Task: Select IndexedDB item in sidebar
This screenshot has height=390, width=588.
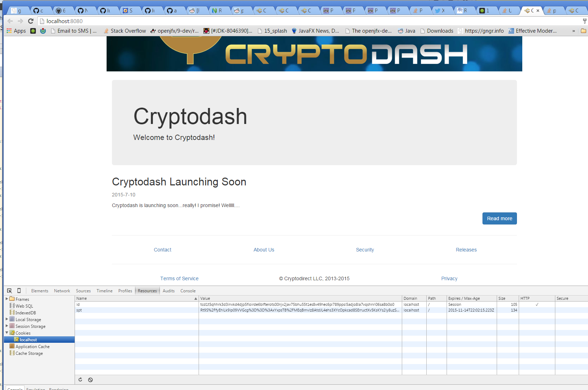Action: [23, 313]
